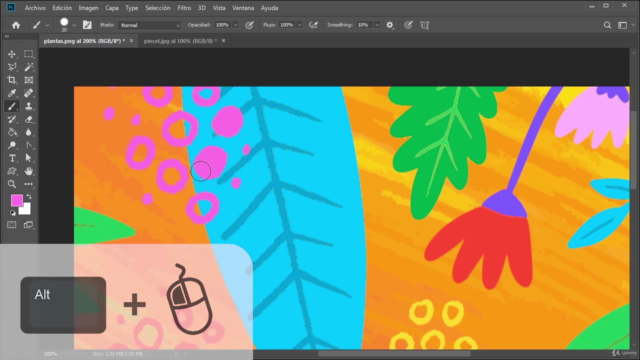Open the Edit Toolbar dots menu
640x360 pixels.
click(29, 184)
